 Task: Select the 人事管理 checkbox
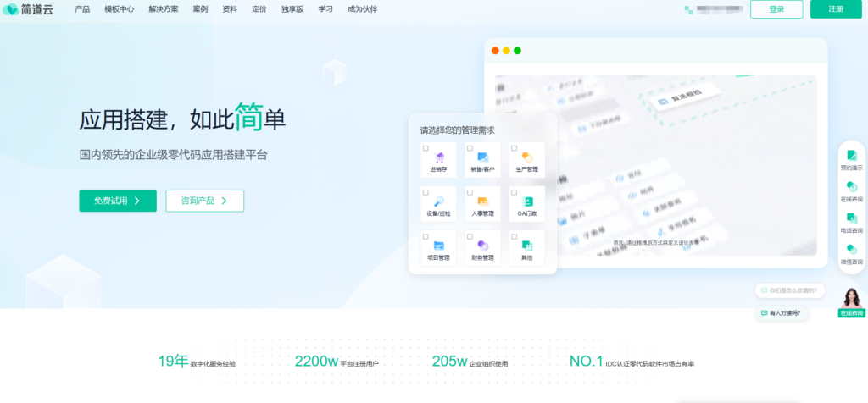click(x=470, y=192)
